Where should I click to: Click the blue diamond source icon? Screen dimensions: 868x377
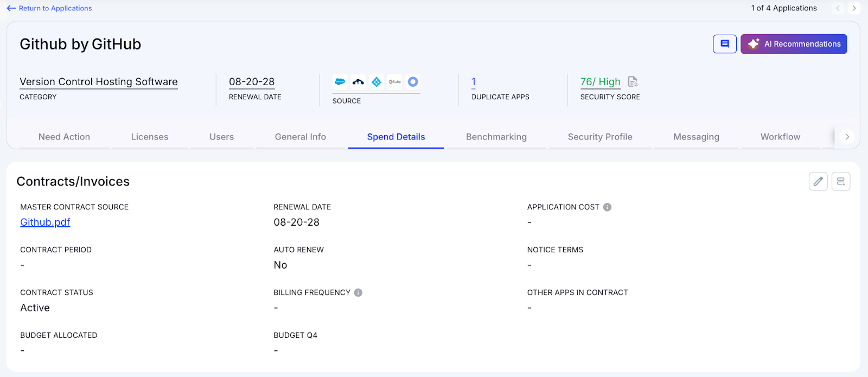click(x=376, y=82)
